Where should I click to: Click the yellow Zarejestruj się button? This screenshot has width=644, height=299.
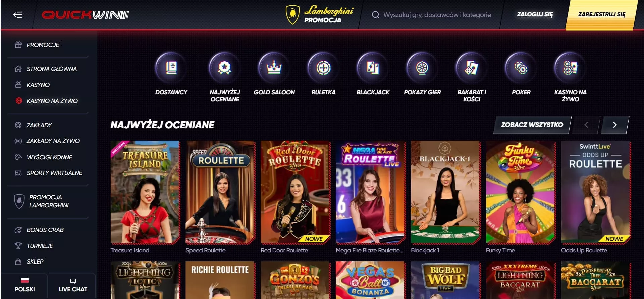[601, 14]
